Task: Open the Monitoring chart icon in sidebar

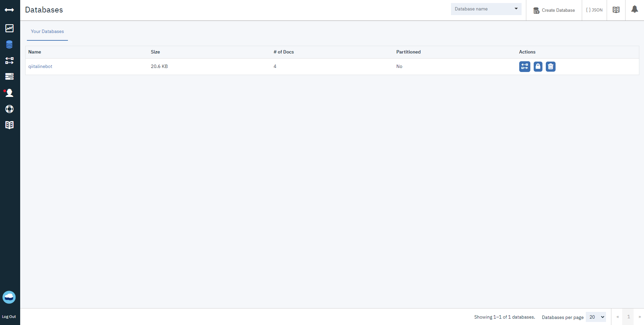Action: click(x=9, y=28)
